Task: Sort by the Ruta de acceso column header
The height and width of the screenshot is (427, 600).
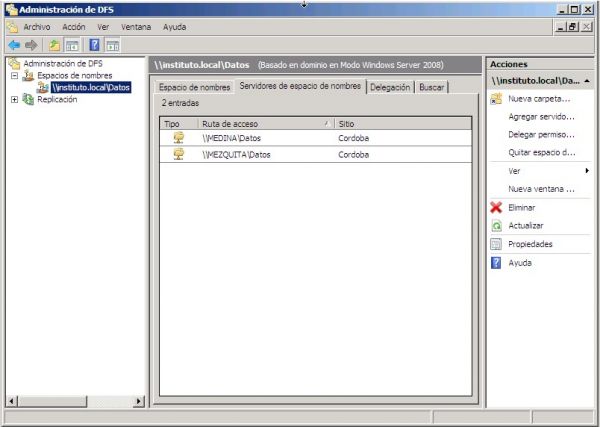Action: [x=266, y=124]
